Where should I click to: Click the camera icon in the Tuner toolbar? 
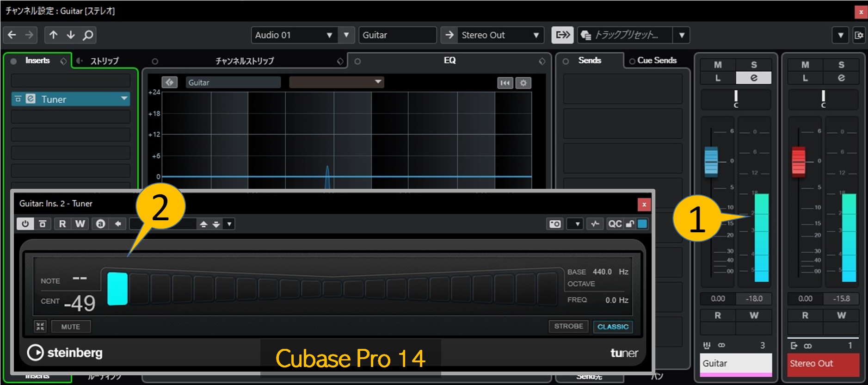555,224
